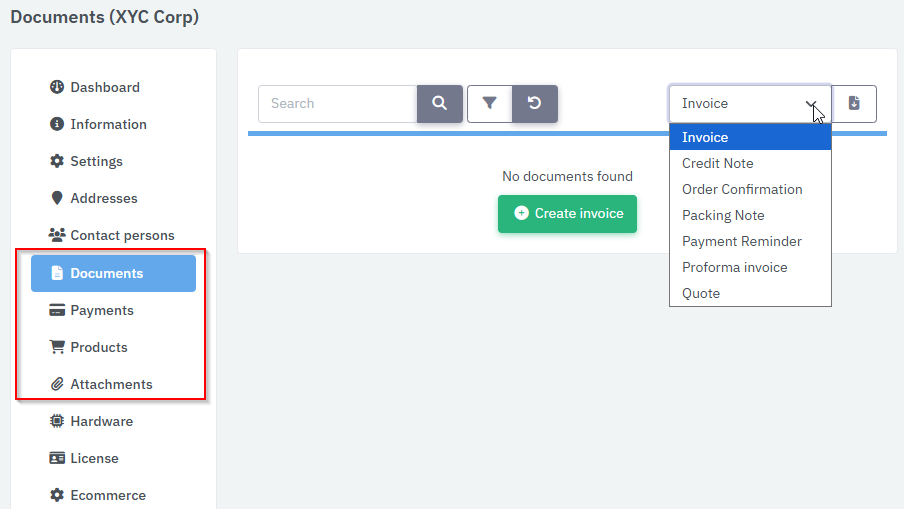Click the Addresses map pin icon
904x509 pixels.
click(57, 198)
